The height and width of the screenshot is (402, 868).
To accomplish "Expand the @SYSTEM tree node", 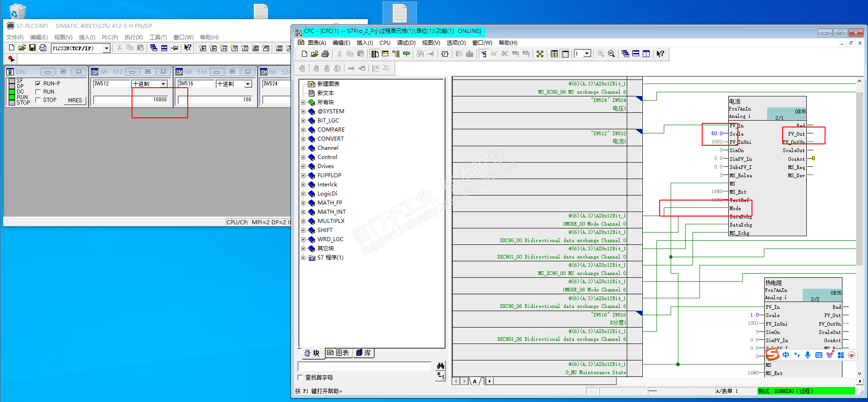I will 303,111.
